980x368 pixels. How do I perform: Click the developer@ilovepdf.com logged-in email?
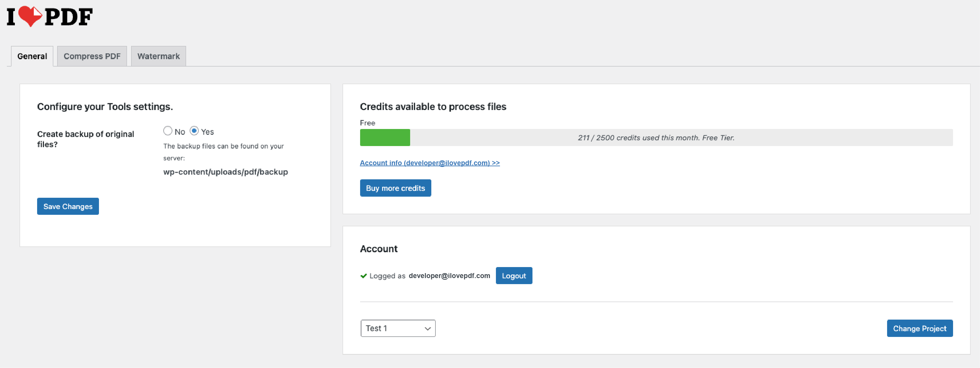click(x=449, y=276)
